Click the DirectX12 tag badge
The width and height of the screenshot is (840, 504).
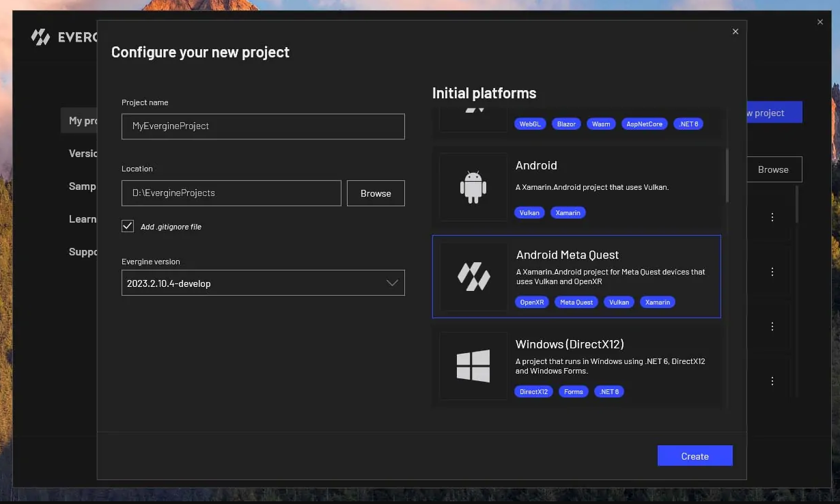[x=533, y=391]
